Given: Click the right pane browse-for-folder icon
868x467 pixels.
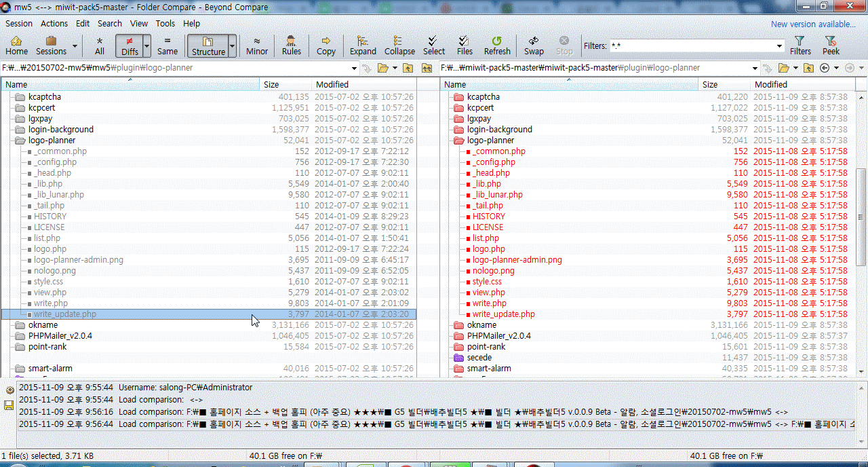Looking at the screenshot, I should tap(784, 68).
